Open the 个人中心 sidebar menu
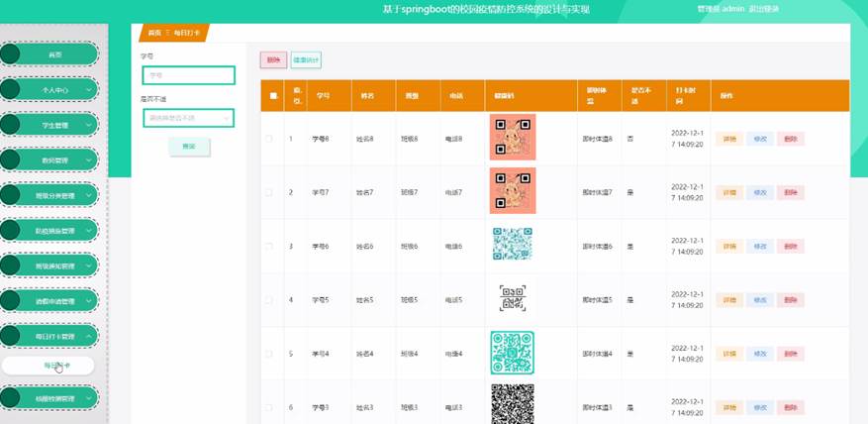The width and height of the screenshot is (868, 424). (49, 89)
